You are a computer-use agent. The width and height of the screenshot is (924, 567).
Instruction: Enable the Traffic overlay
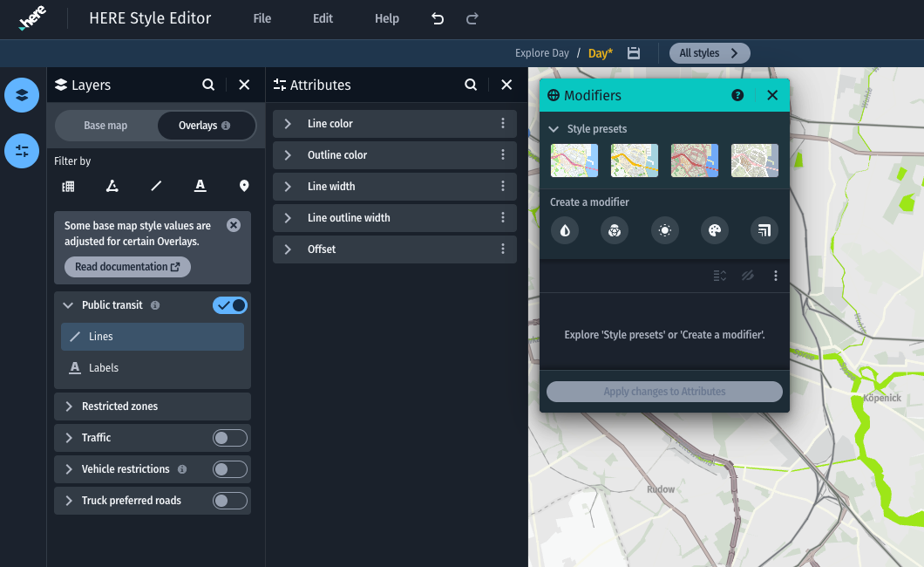click(230, 438)
